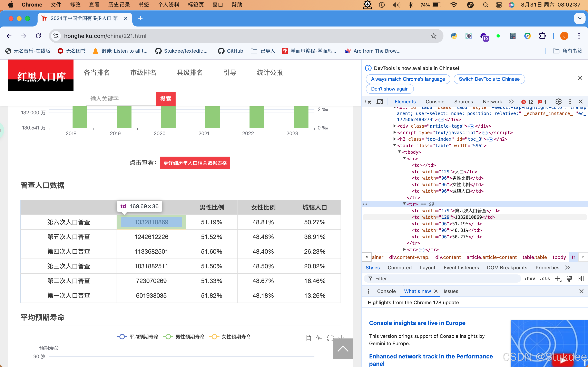The image size is (588, 367).
Task: Click Switch DevTools to Chinese button
Action: point(489,79)
